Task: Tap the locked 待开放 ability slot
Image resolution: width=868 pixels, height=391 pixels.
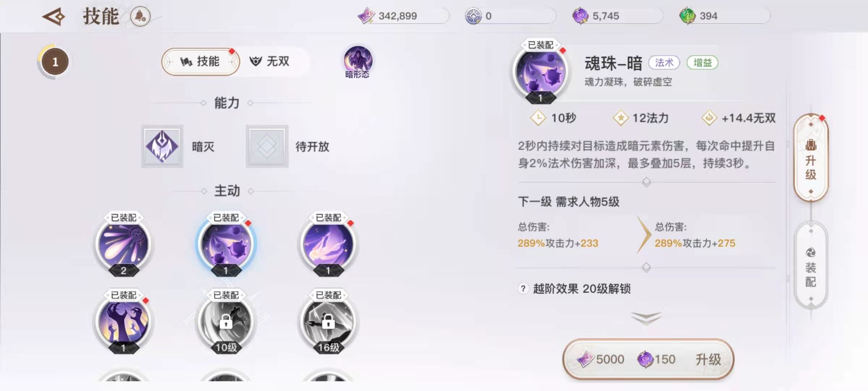Action: [267, 146]
